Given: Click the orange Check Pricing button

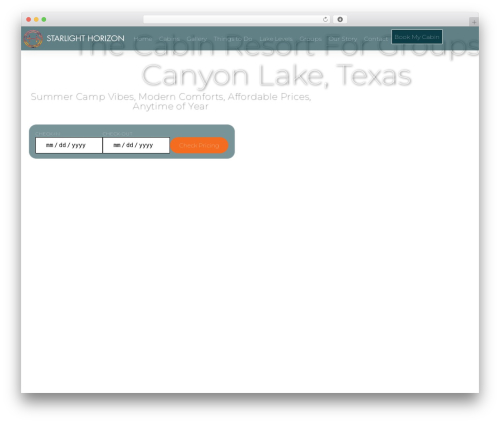Looking at the screenshot, I should tap(199, 145).
